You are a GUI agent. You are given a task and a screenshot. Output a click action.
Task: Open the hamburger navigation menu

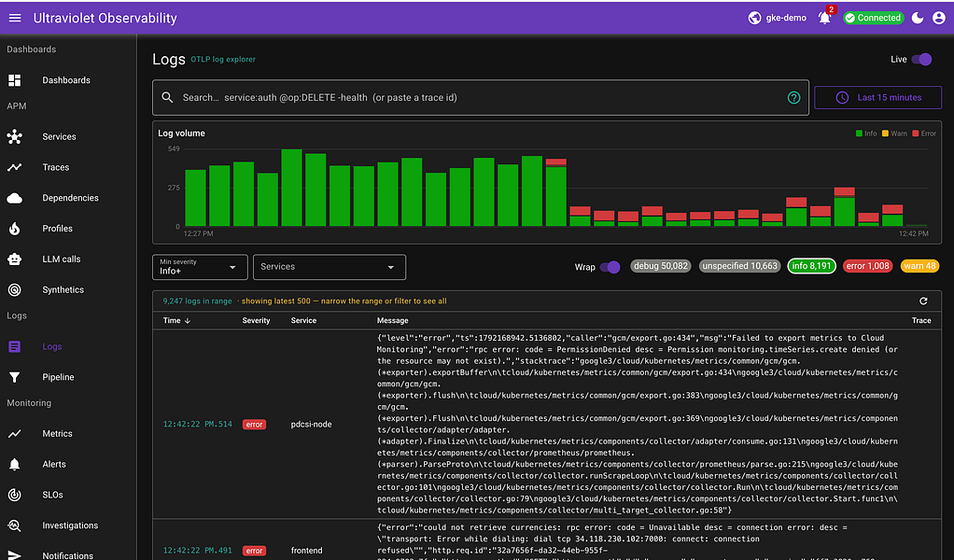[x=15, y=19]
